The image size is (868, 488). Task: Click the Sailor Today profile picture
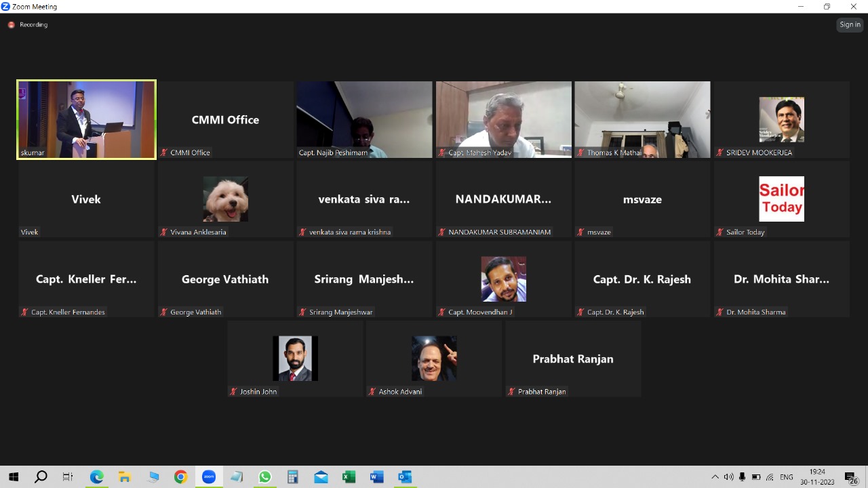point(781,199)
